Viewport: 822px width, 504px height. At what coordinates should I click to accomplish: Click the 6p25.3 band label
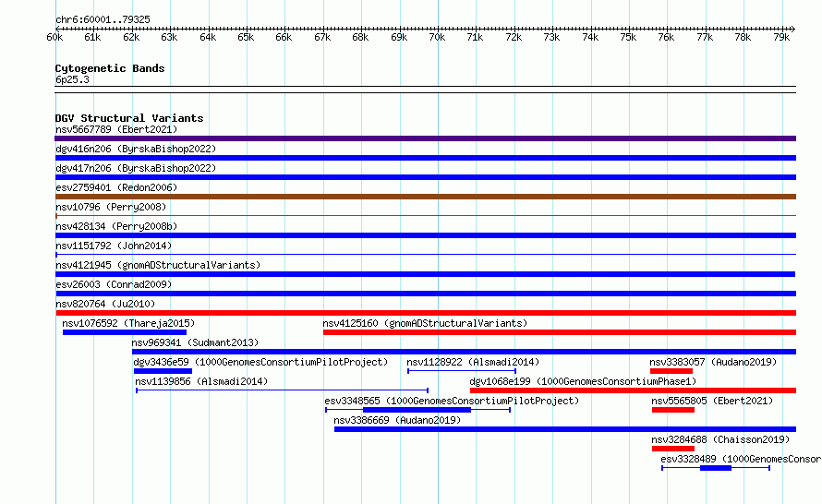[72, 79]
